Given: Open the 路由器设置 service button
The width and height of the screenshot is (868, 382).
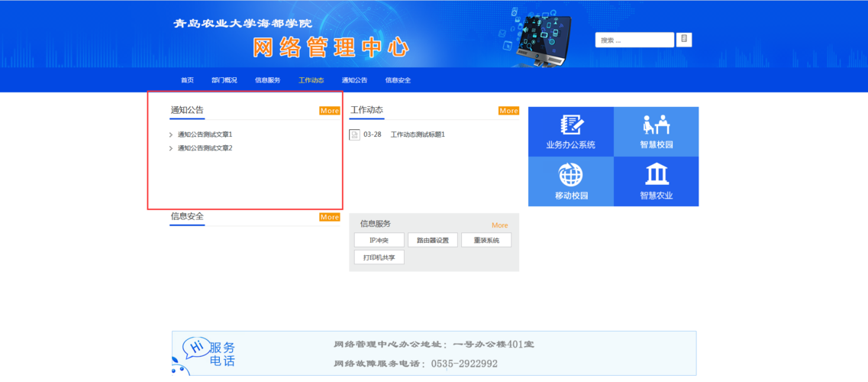Looking at the screenshot, I should (x=433, y=240).
